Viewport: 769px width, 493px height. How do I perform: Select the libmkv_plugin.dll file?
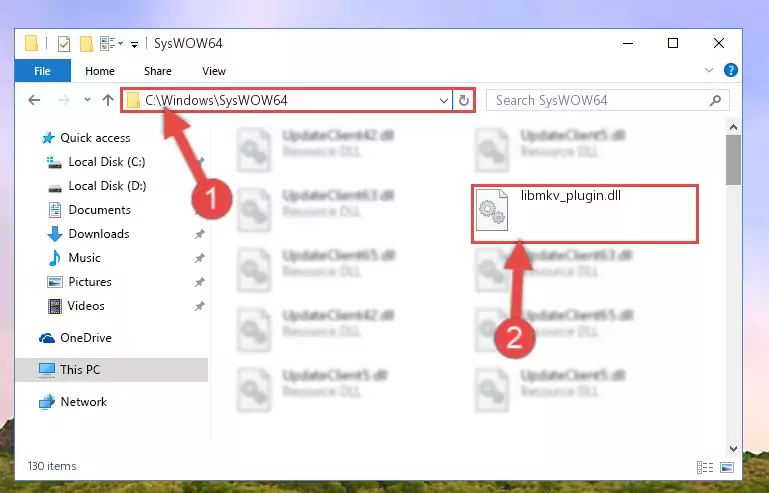(585, 214)
